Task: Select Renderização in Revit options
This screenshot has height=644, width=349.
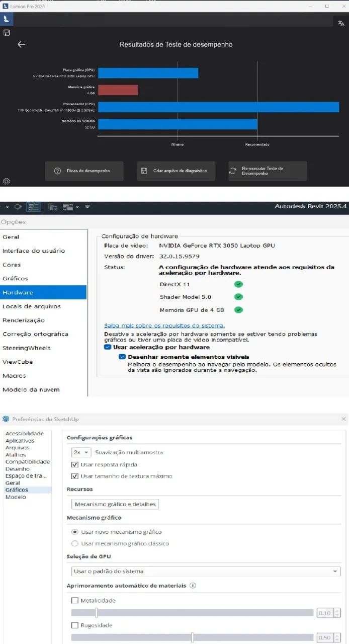Action: pyautogui.click(x=43, y=320)
